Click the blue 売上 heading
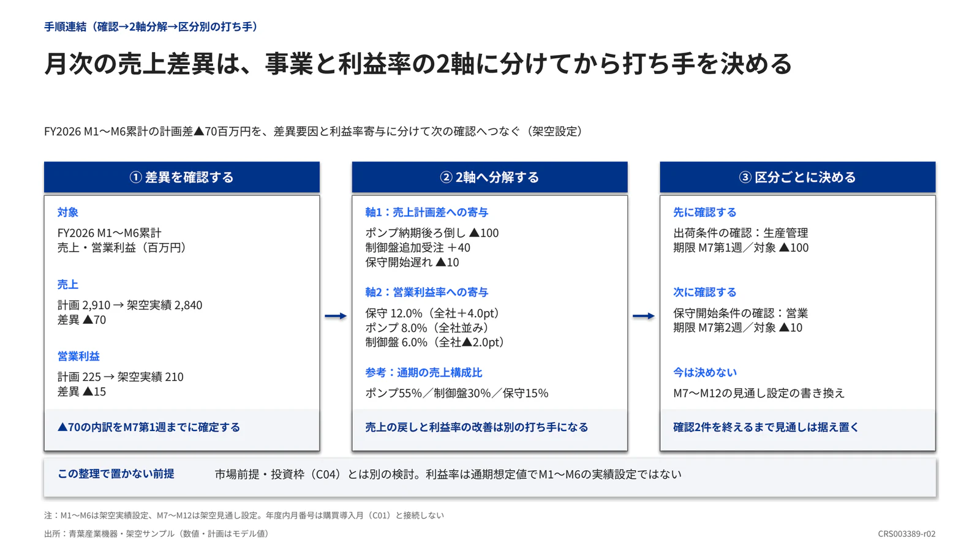 [x=68, y=285]
